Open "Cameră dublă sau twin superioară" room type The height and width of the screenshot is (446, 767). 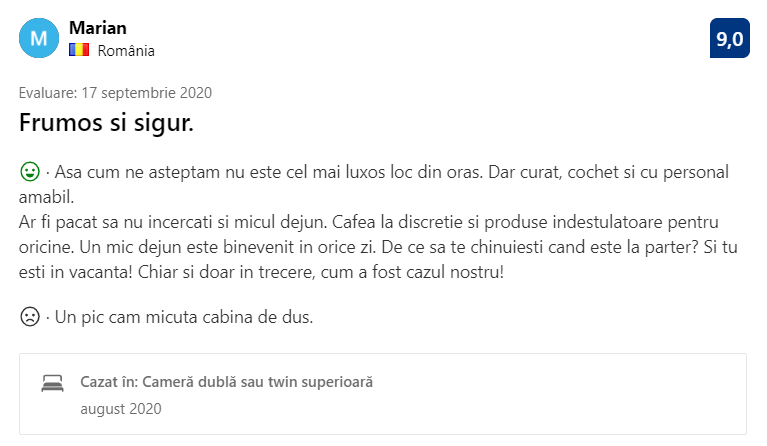tap(258, 382)
